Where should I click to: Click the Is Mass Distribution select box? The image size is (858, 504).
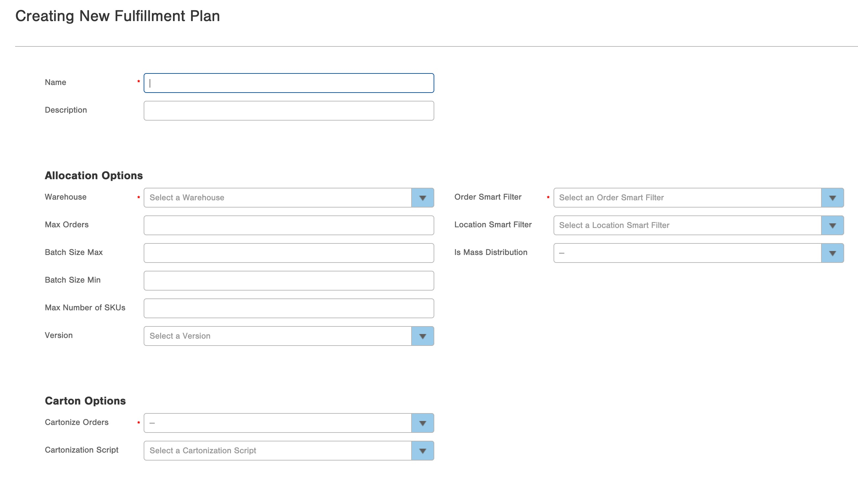click(687, 253)
